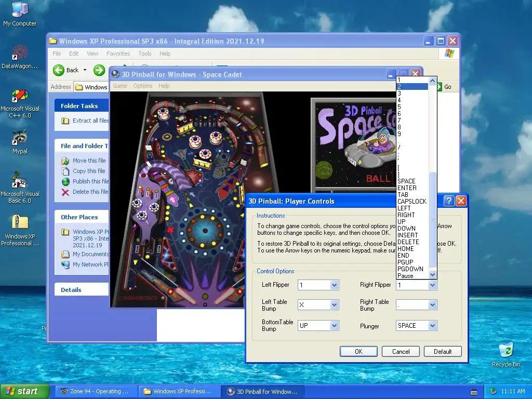Click the Copy this file icon
Viewport: 532px width, 399px height.
click(x=65, y=171)
